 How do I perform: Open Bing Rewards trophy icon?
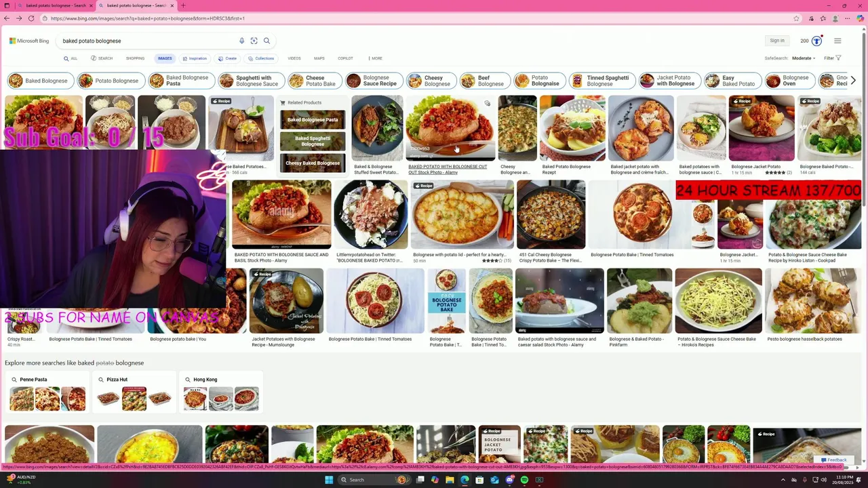pos(816,41)
